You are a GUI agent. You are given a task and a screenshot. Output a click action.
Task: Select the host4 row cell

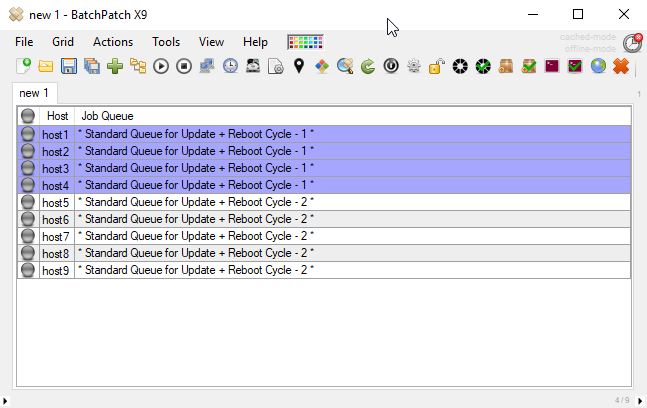(x=57, y=185)
